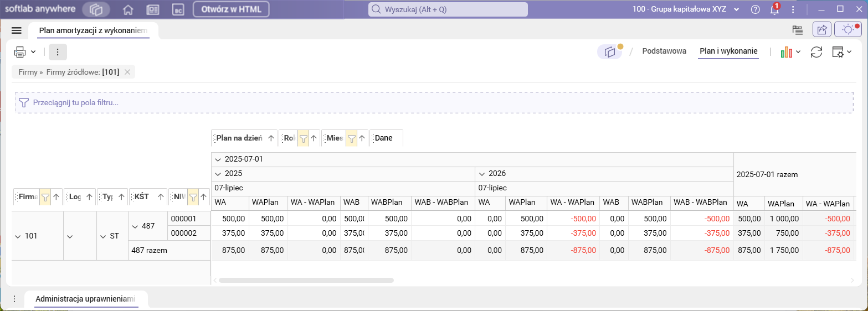Click the toolbar three-dot more button
The height and width of the screenshot is (311, 868).
(58, 52)
